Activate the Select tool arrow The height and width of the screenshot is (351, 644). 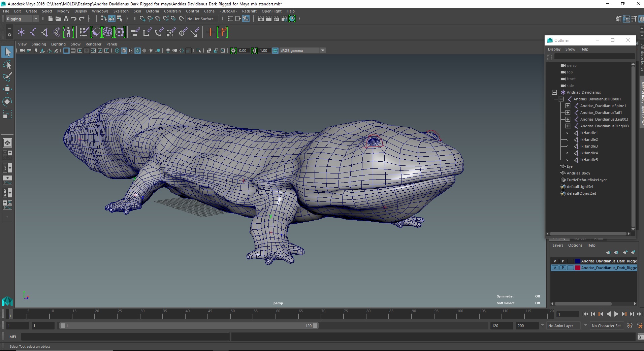coord(7,52)
